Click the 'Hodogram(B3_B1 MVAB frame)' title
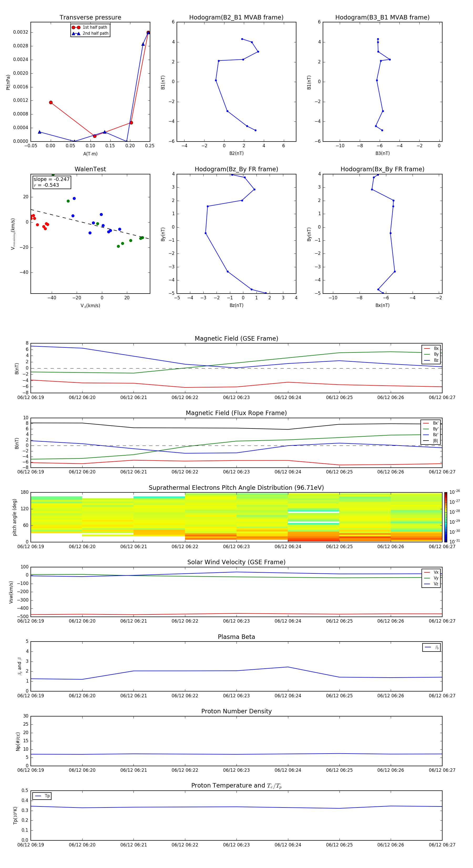The width and height of the screenshot is (473, 868). (382, 18)
